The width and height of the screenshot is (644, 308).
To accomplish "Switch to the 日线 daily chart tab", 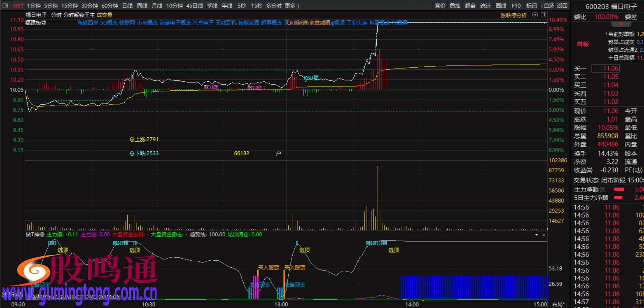I will tap(127, 6).
